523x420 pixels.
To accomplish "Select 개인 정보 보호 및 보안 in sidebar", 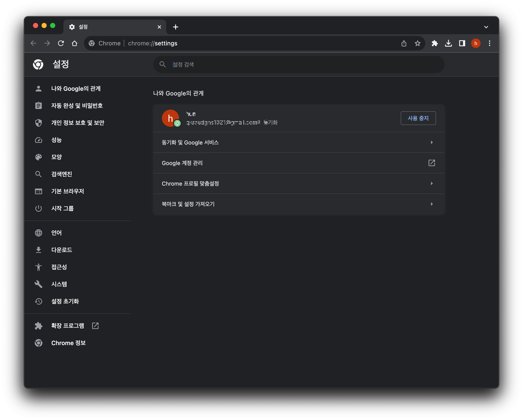I will [x=78, y=123].
